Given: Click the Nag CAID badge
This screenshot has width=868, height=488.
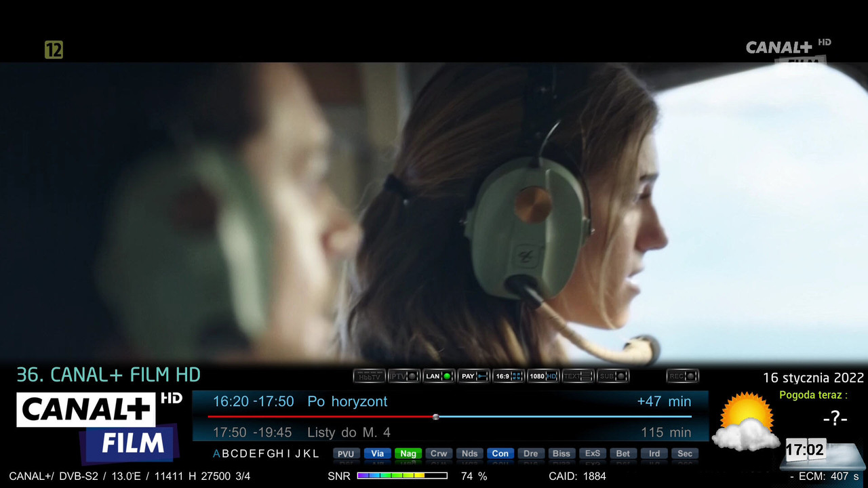Looking at the screenshot, I should coord(408,453).
